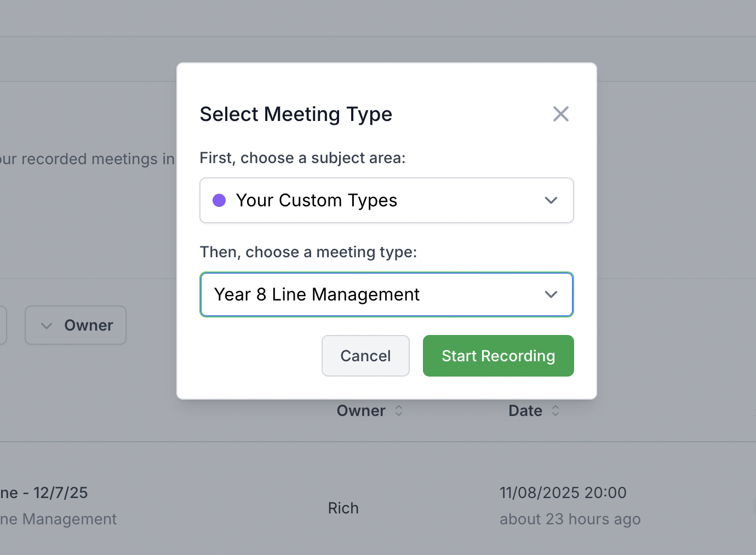
Task: Open the subject area dropdown
Action: click(x=386, y=200)
